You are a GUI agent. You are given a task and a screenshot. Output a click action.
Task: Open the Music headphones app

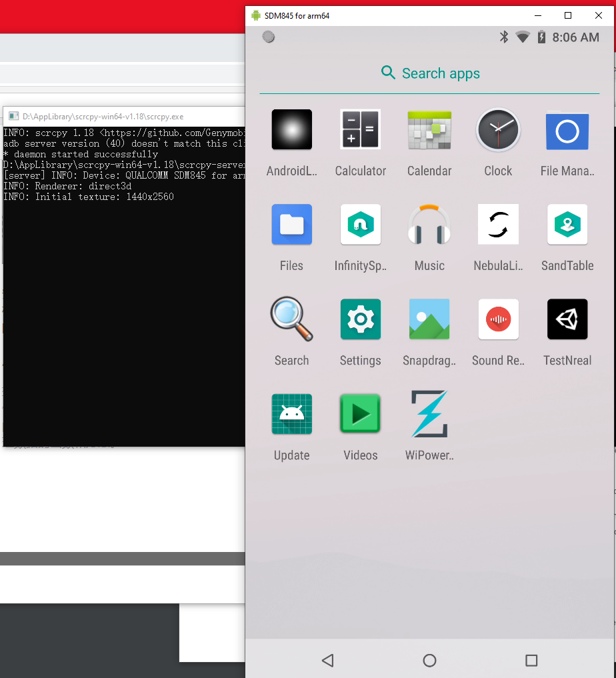coord(429,224)
